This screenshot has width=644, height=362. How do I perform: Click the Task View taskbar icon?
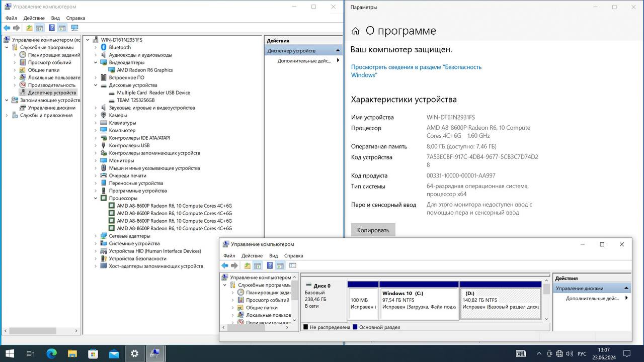pos(30,353)
